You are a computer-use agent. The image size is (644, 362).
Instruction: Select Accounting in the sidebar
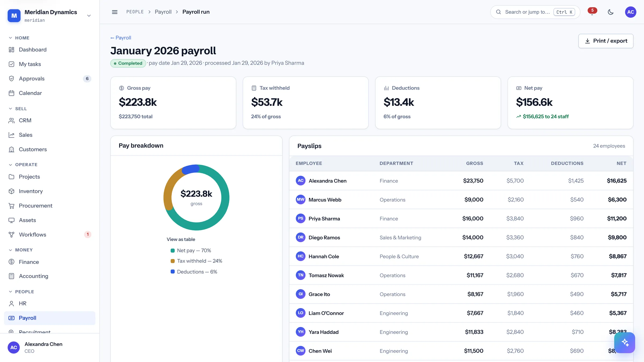(x=50, y=276)
